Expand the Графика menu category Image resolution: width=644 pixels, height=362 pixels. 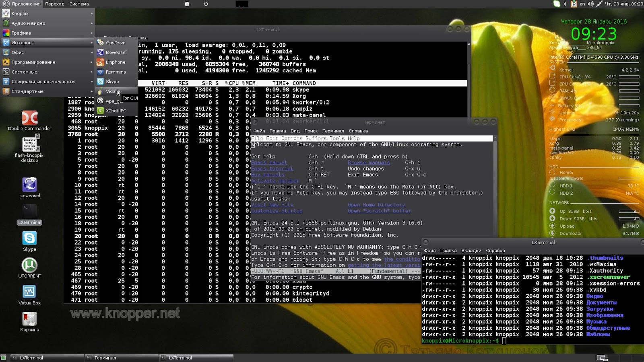click(x=47, y=33)
